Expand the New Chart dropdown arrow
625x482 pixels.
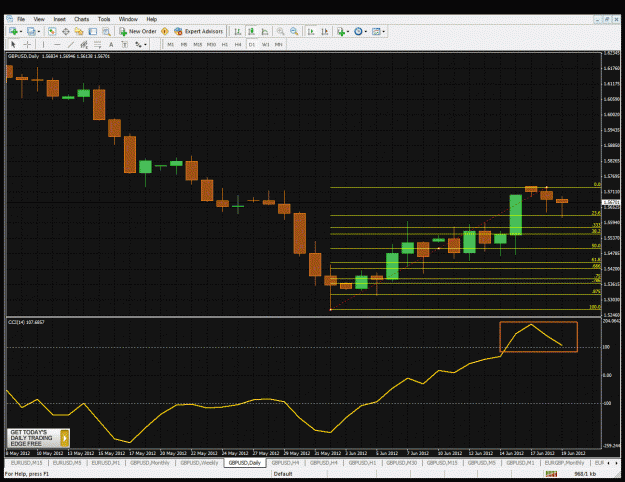pos(21,31)
